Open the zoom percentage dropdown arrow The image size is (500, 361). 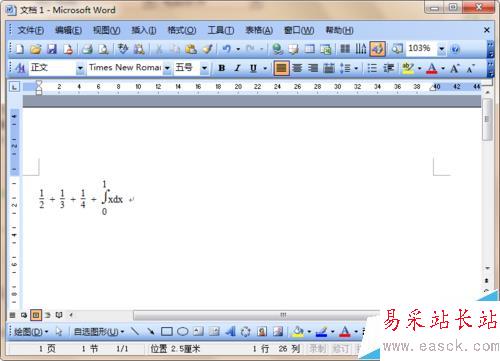pos(442,49)
